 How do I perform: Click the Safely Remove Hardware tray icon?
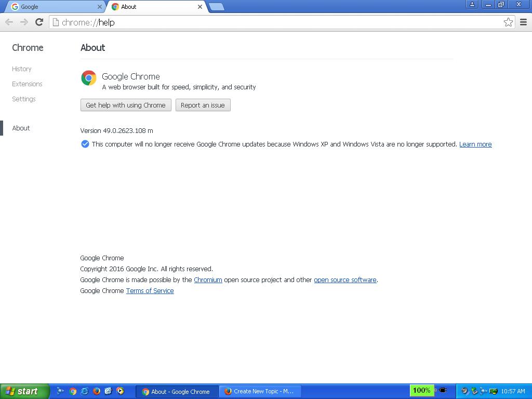(x=474, y=391)
